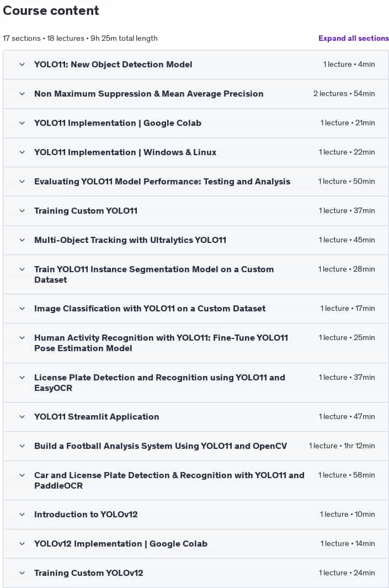Expand chevron beside YOLO11 Streamlit Application
389x588 pixels.
[x=22, y=417]
